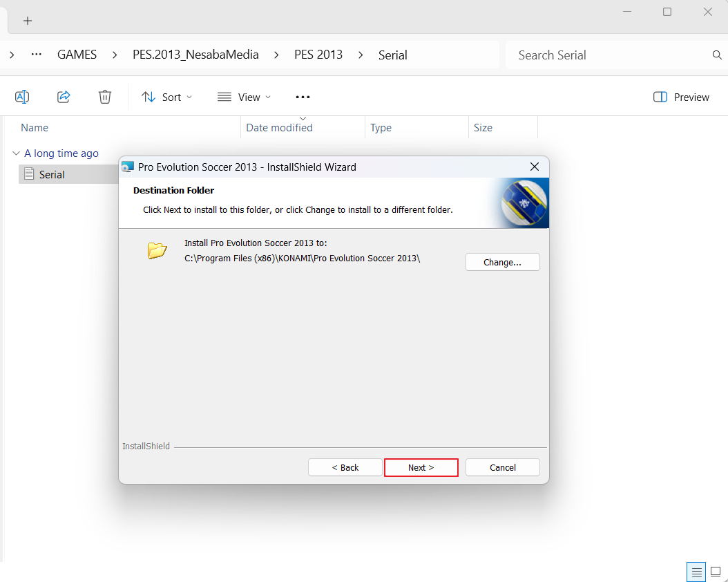
Task: Click the Share icon in Explorer toolbar
Action: pyautogui.click(x=64, y=97)
